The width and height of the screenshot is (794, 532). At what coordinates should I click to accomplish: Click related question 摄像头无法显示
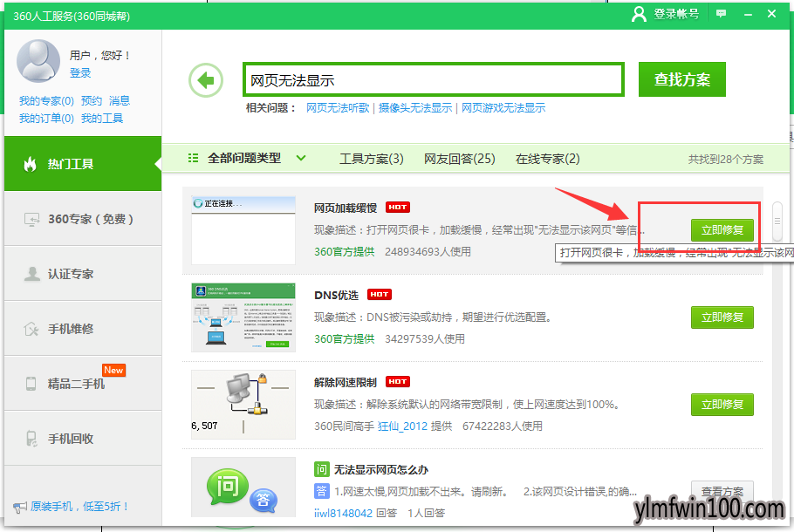click(x=415, y=108)
